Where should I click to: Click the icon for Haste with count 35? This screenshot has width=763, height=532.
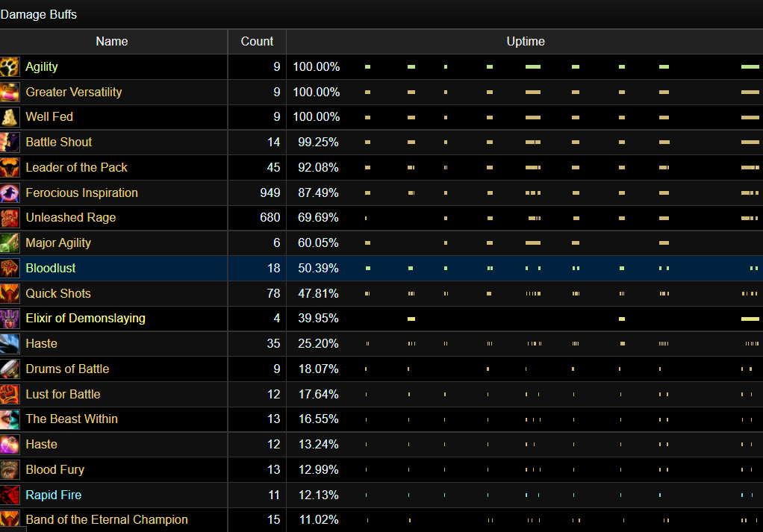(x=10, y=344)
